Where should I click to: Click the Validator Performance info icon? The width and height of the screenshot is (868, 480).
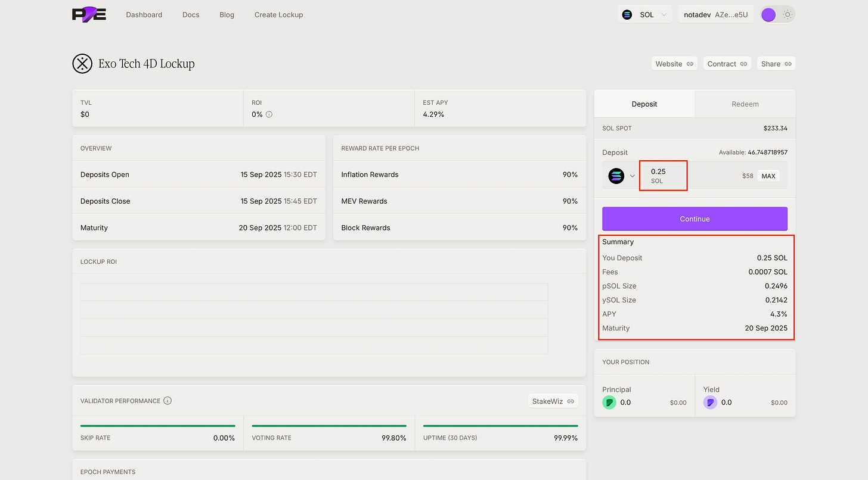coord(168,401)
